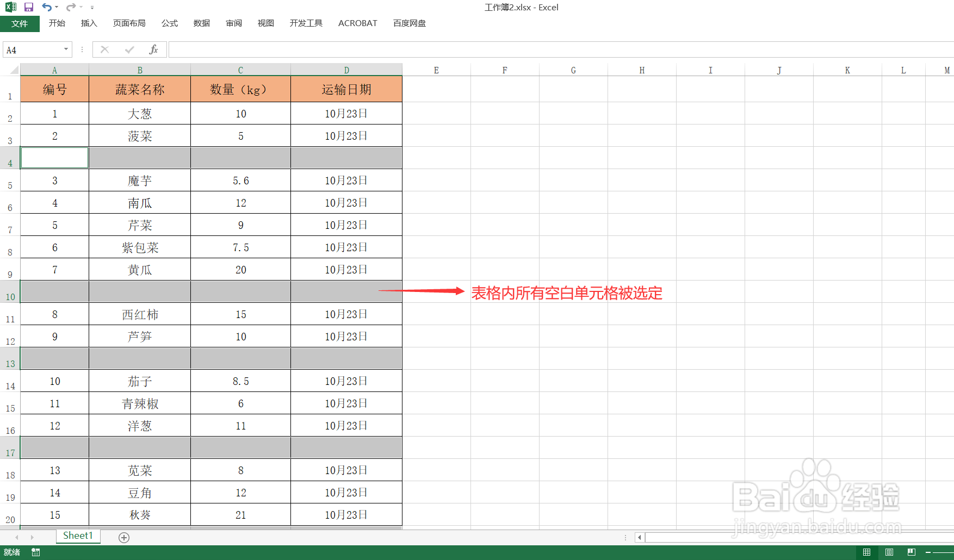
Task: Click the horizontal scrollbar track
Action: click(800, 538)
